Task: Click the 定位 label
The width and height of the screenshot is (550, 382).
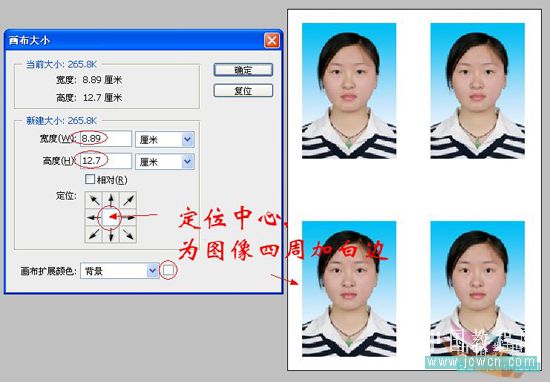Action: [x=66, y=196]
